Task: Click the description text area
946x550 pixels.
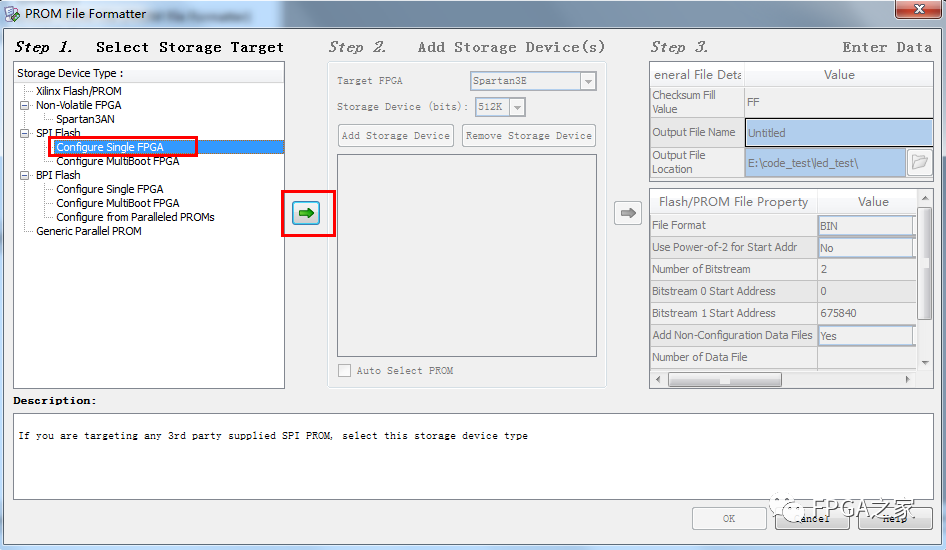Action: pos(473,456)
